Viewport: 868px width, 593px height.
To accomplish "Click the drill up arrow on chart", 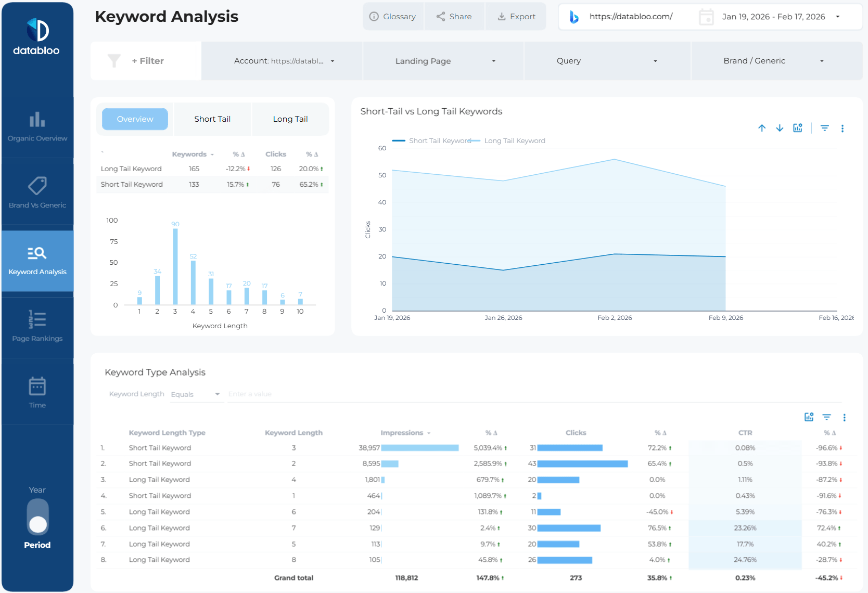I will pos(762,128).
